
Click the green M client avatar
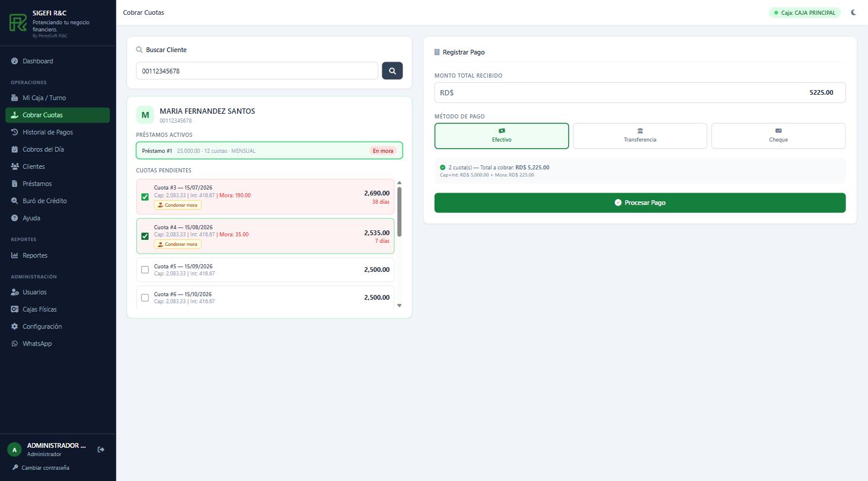pyautogui.click(x=145, y=115)
